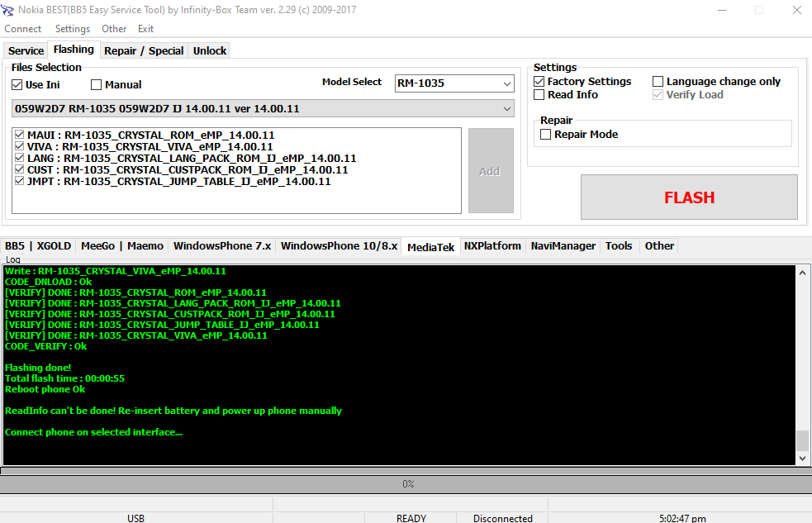812x523 pixels.
Task: Switch to the Service tab
Action: (26, 50)
